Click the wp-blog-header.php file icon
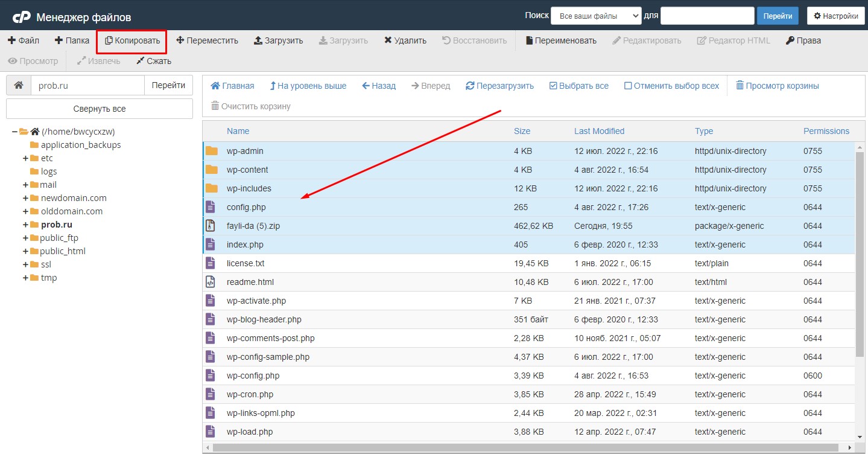 pyautogui.click(x=211, y=319)
